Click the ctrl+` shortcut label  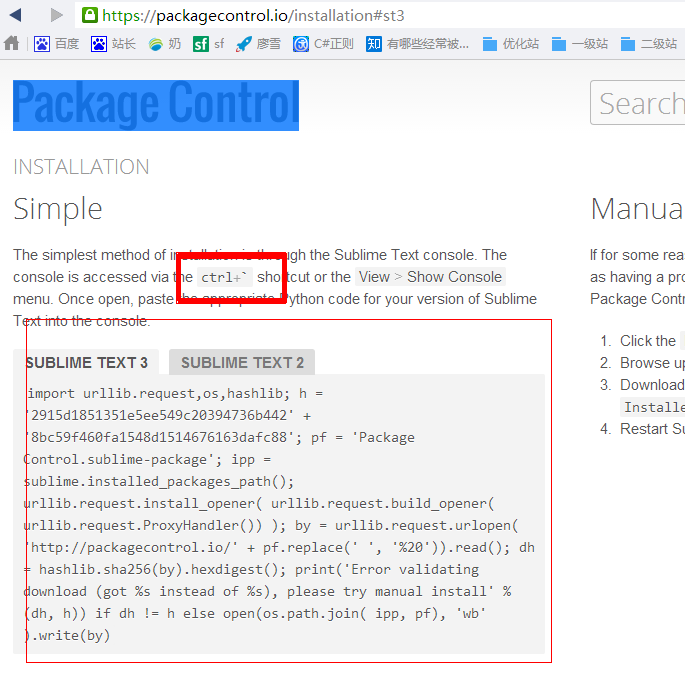click(x=225, y=277)
